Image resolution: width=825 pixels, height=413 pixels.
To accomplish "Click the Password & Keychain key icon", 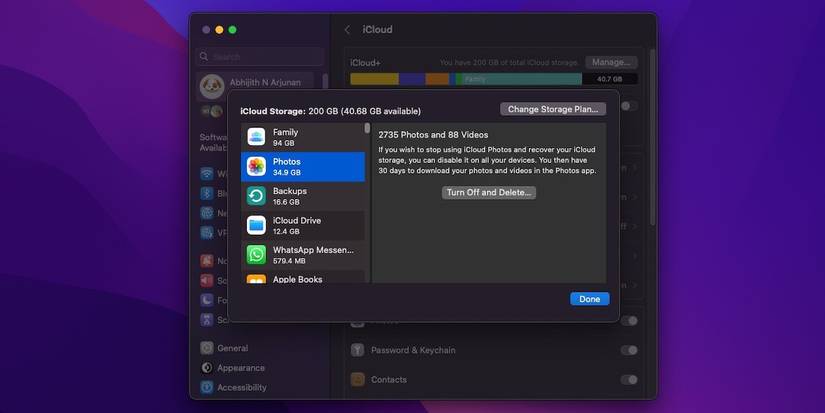I will coord(358,350).
